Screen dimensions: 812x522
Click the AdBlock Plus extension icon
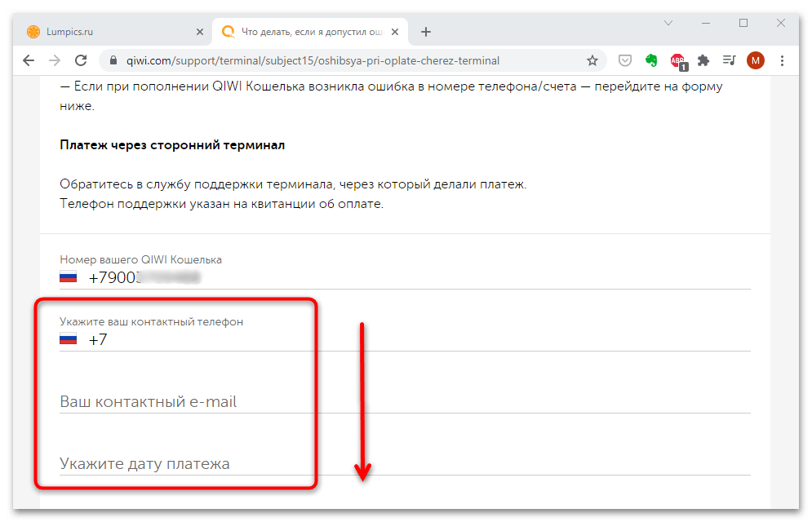(677, 60)
